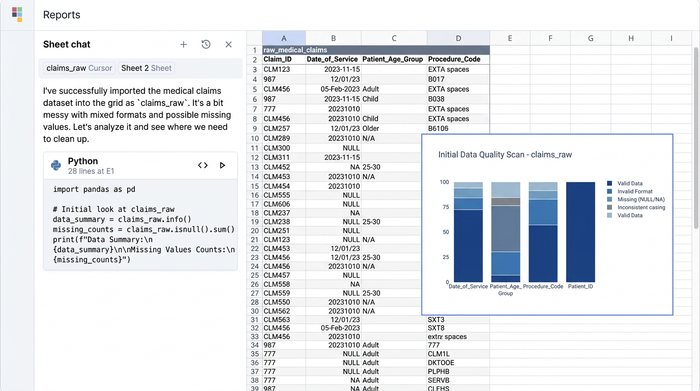Click the Reports page title
Screen dimensions: 700x391
(x=62, y=15)
